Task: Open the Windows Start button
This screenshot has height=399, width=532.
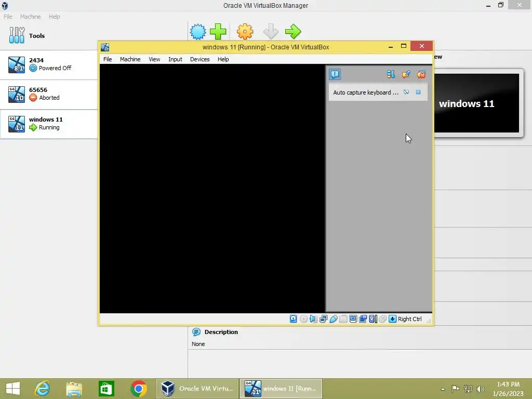Action: click(13, 389)
